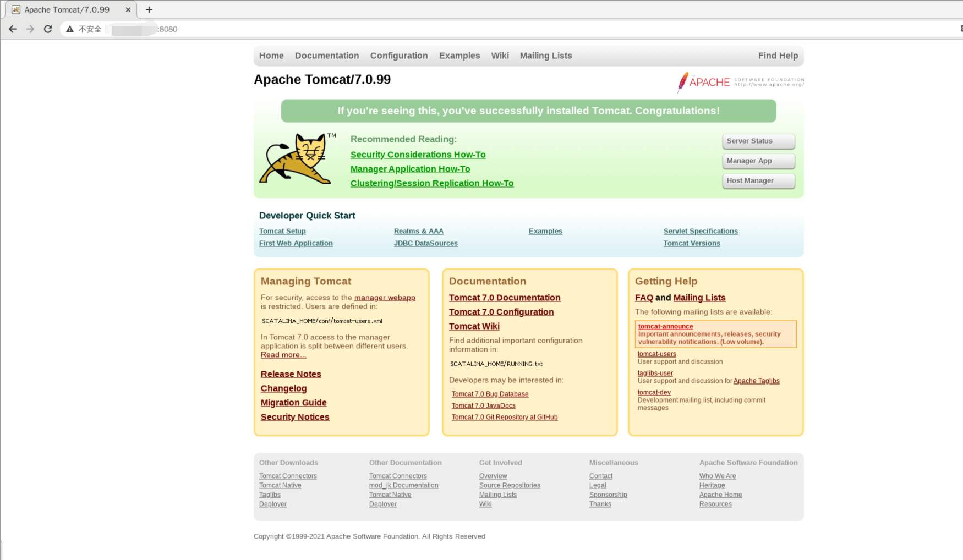Open the taglibs-user mailing list link
This screenshot has width=963, height=560.
click(655, 373)
